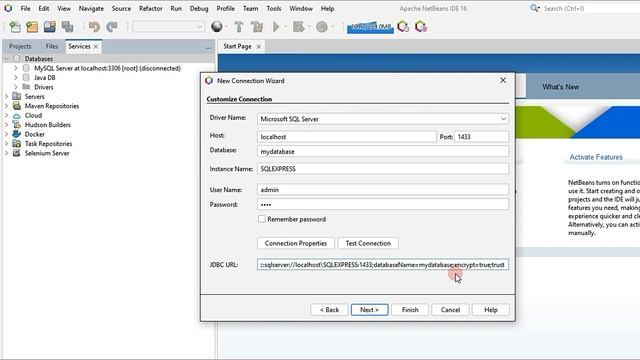The height and width of the screenshot is (360, 640).
Task: Click the Hudson Builders icon
Action: 17,124
